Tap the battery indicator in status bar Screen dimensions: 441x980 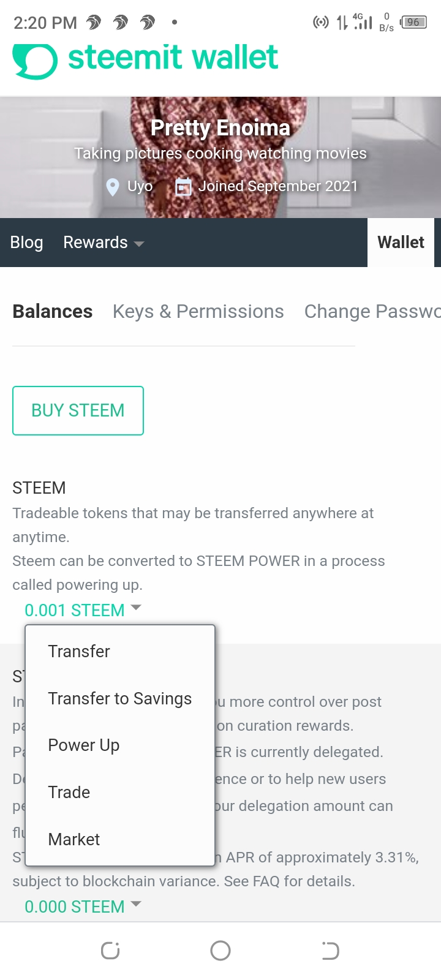(x=413, y=23)
